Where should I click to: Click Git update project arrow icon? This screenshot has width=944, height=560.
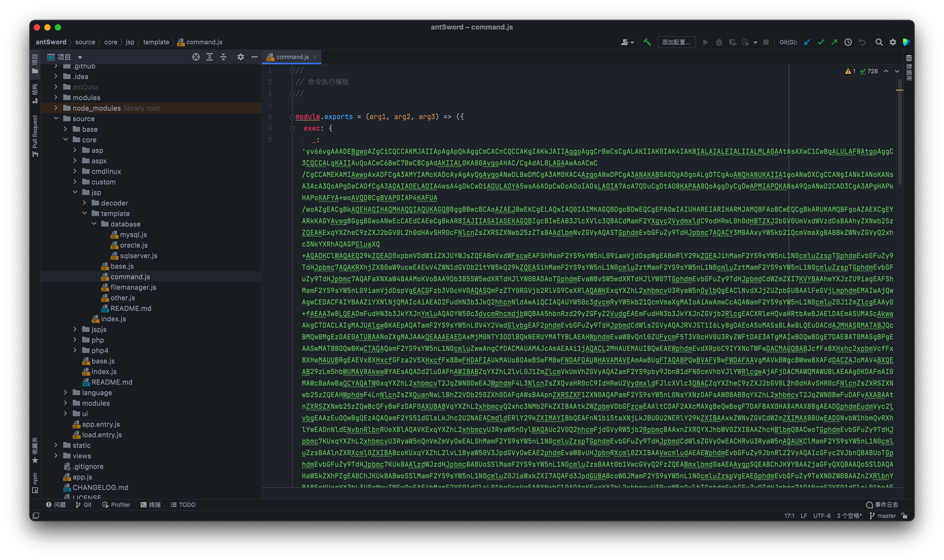[807, 42]
